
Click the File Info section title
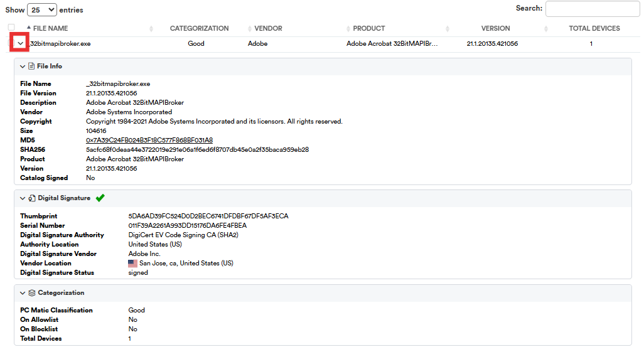click(x=50, y=66)
